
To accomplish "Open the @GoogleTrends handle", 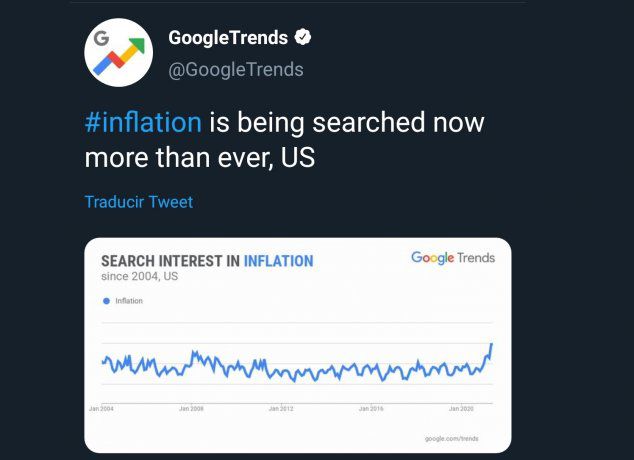I will [x=236, y=70].
